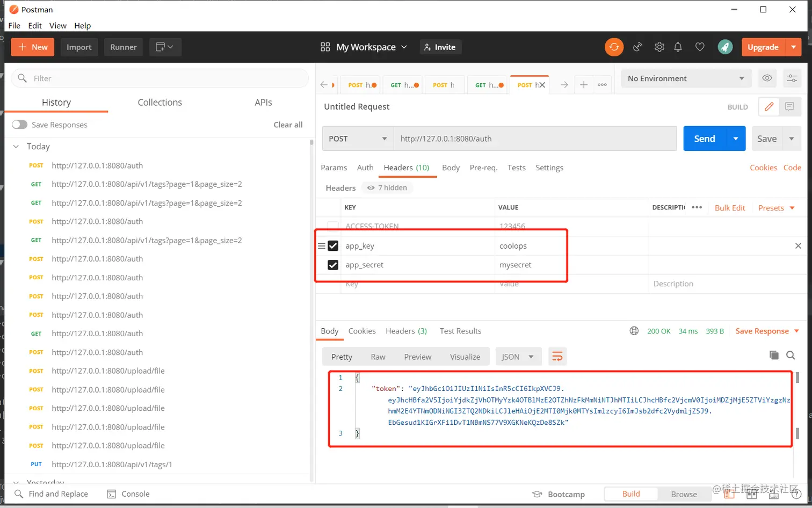812x508 pixels.
Task: Click the New button
Action: coord(33,47)
